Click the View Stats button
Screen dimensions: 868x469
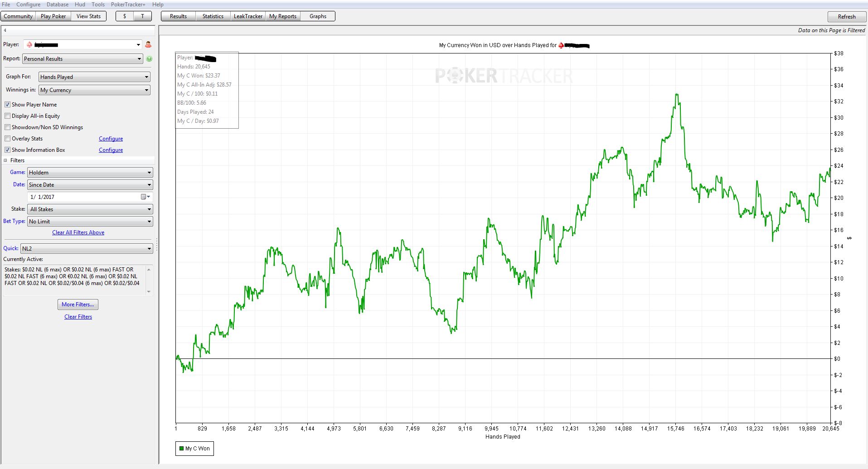[x=89, y=16]
